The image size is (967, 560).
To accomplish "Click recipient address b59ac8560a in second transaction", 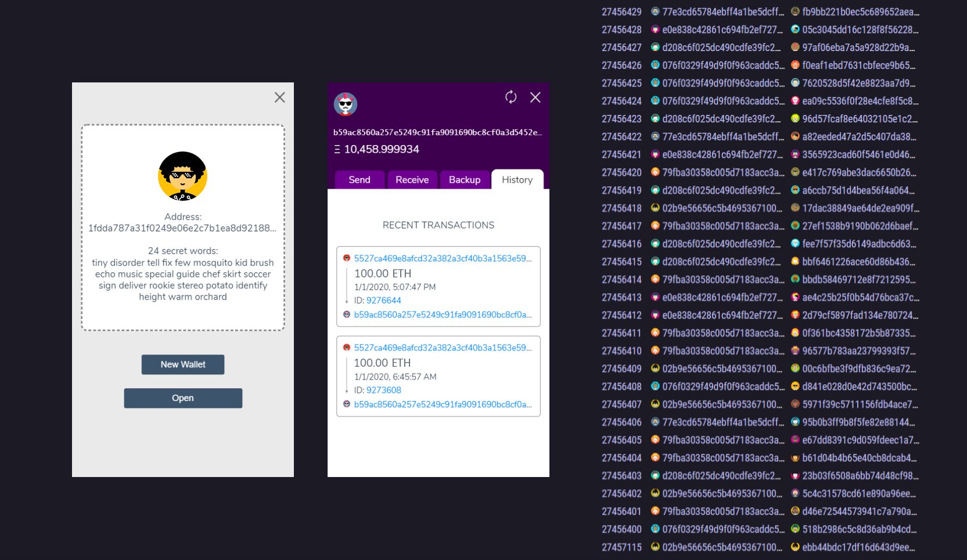I will click(x=443, y=404).
